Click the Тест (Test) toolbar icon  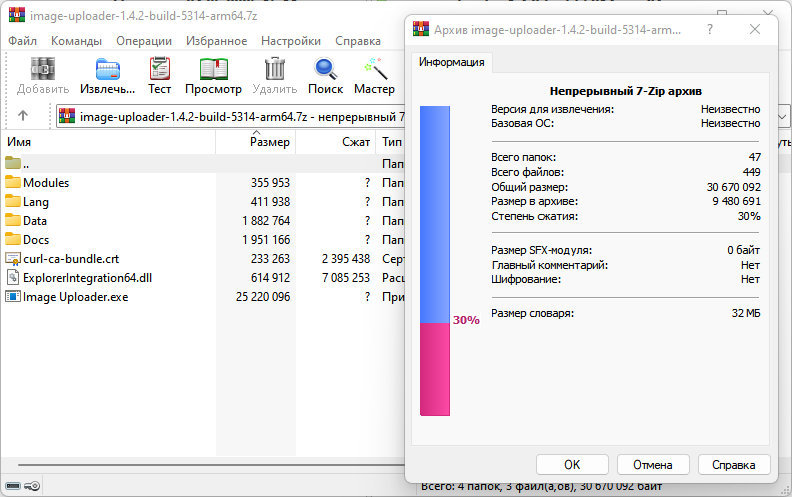[x=160, y=69]
